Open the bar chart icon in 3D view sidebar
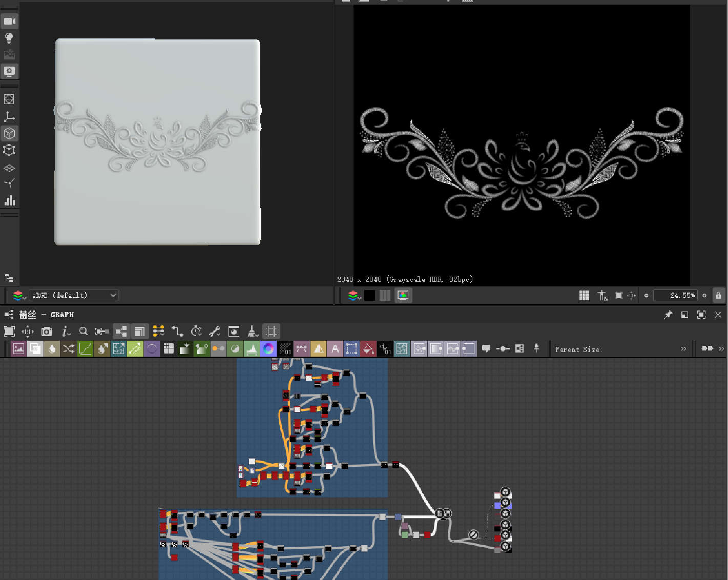 point(9,200)
